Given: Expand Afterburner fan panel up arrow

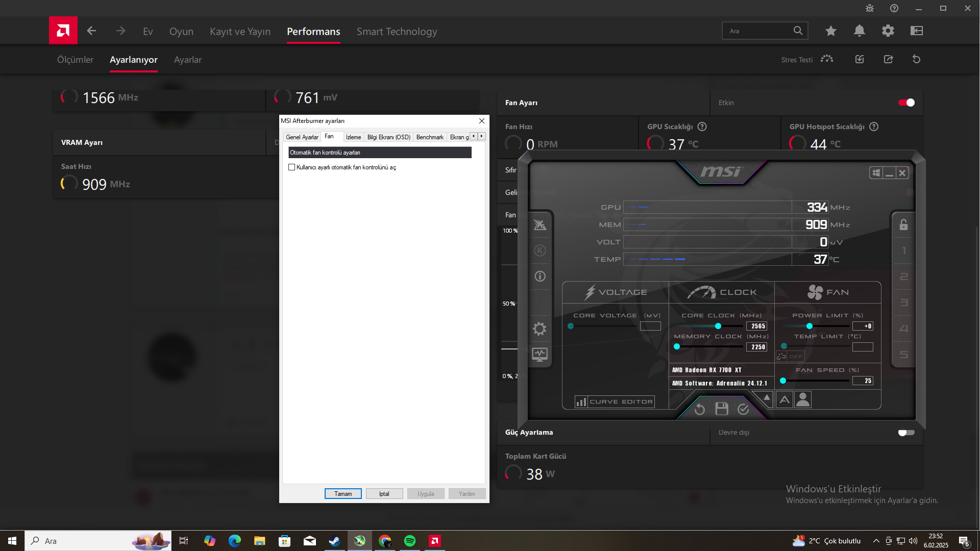Looking at the screenshot, I should [767, 398].
